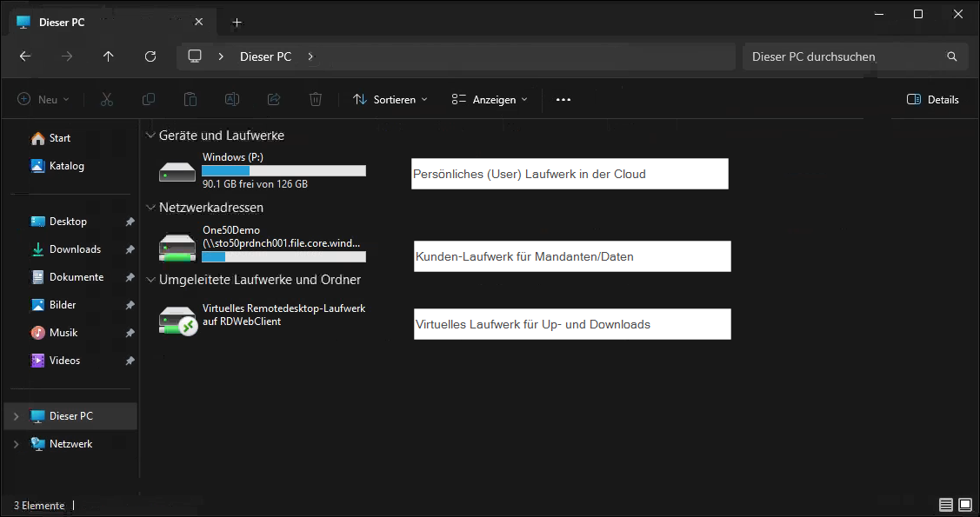This screenshot has width=980, height=517.
Task: Unpin Desktop from quick access
Action: (x=130, y=222)
